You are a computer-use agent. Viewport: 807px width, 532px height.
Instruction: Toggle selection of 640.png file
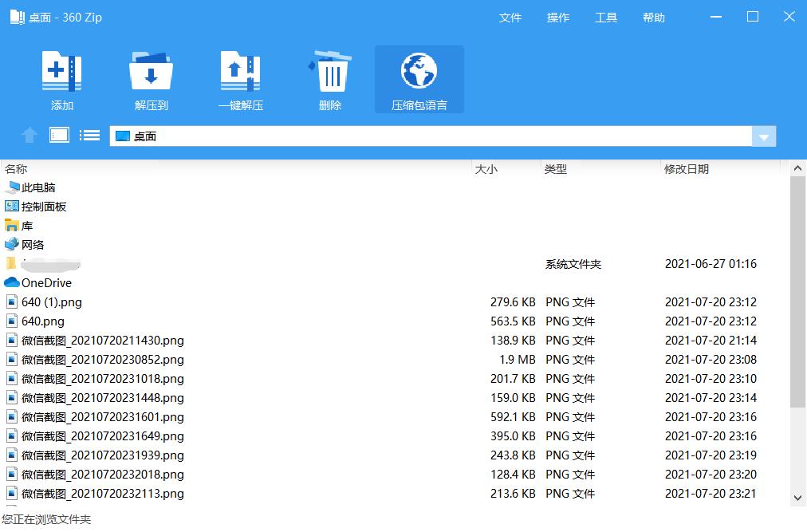coord(41,321)
